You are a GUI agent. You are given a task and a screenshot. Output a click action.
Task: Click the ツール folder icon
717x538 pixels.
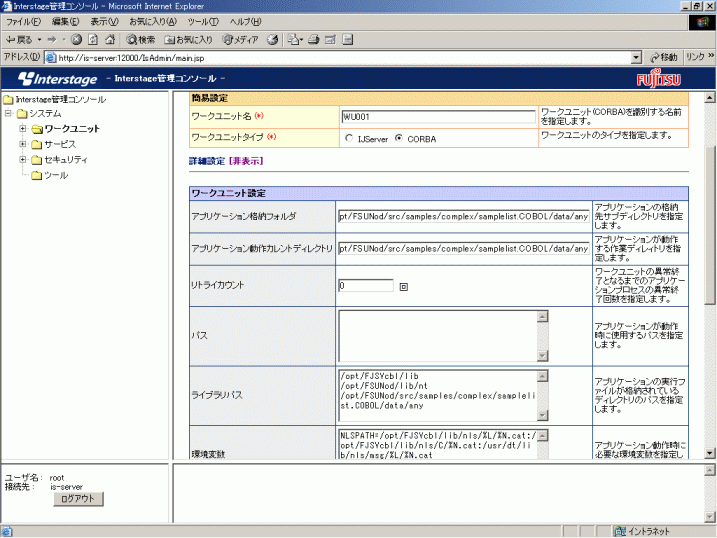pos(37,175)
